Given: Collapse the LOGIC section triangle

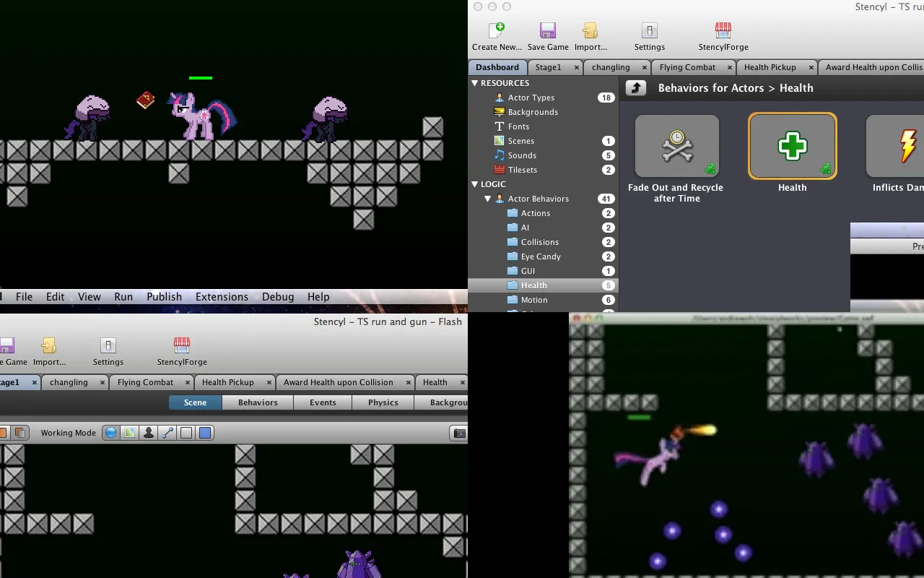Looking at the screenshot, I should click(x=475, y=184).
